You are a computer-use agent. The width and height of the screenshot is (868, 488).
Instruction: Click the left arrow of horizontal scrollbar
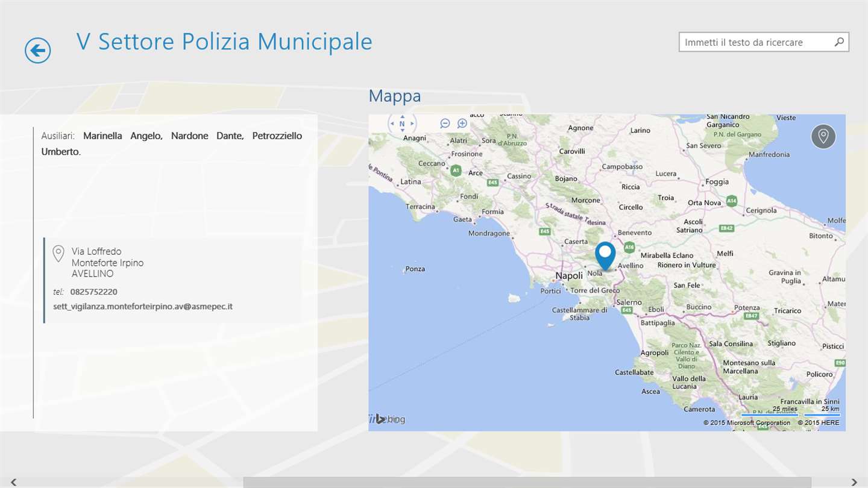[x=13, y=482]
